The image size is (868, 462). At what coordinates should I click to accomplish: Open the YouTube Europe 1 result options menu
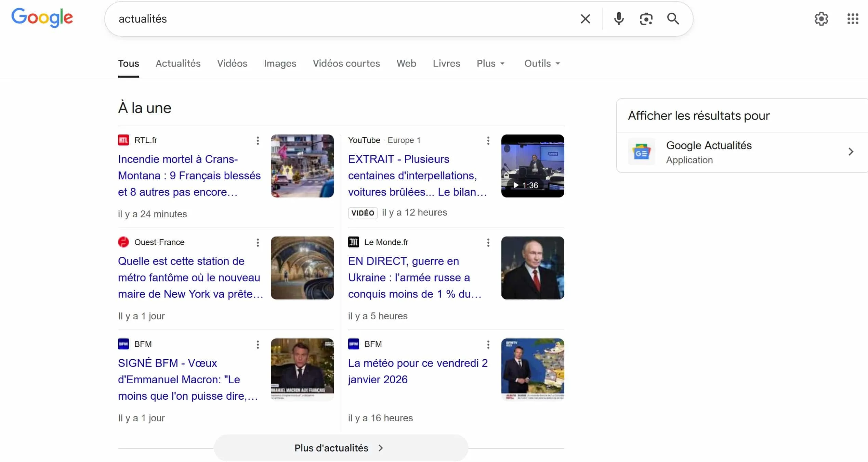(x=488, y=141)
